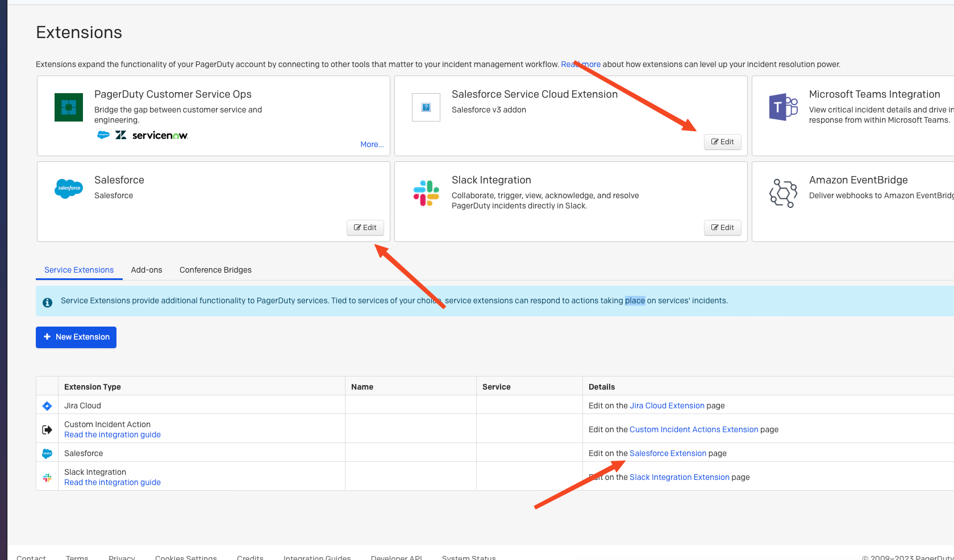
Task: Edit the Salesforce extension card
Action: (365, 228)
